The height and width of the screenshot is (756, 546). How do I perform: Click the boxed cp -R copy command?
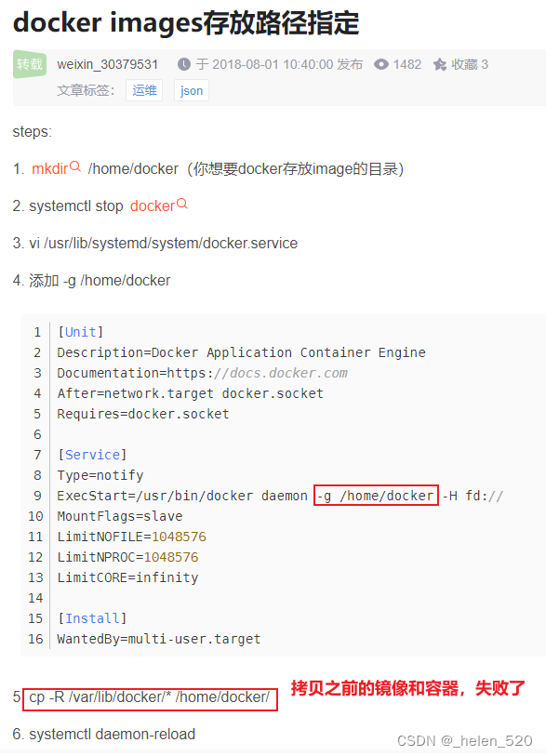pos(149,698)
